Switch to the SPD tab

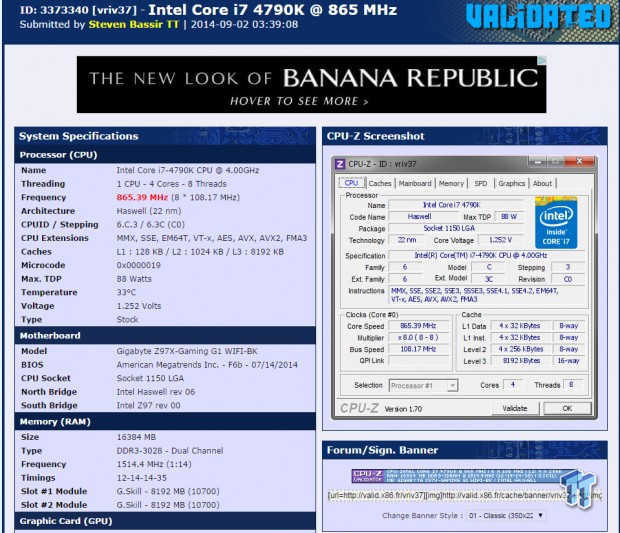click(x=481, y=183)
